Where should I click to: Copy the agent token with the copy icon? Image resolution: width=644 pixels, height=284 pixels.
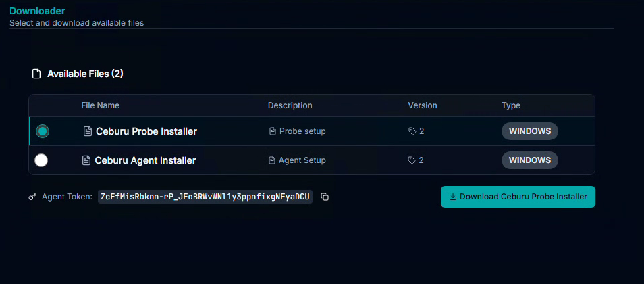tap(325, 197)
